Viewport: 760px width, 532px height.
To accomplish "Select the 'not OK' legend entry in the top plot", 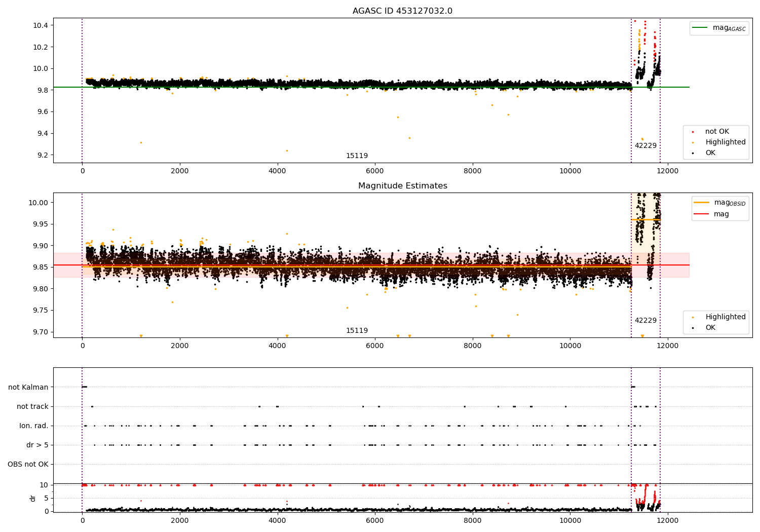I will (x=710, y=132).
